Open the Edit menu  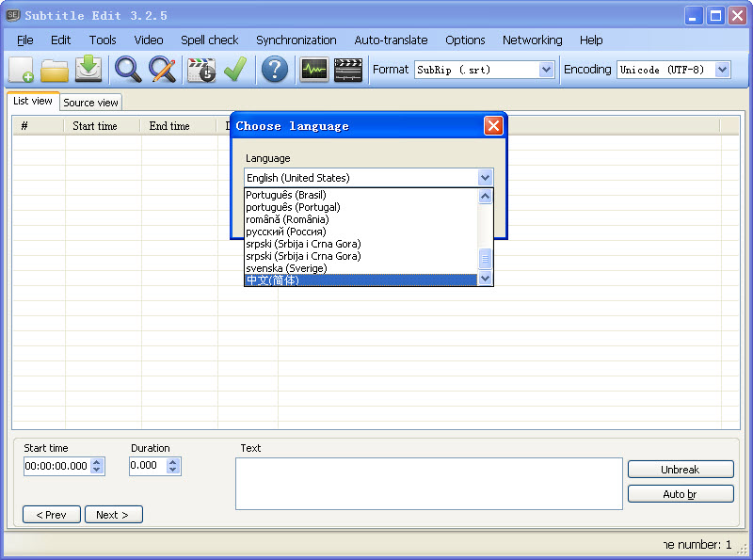(x=60, y=40)
